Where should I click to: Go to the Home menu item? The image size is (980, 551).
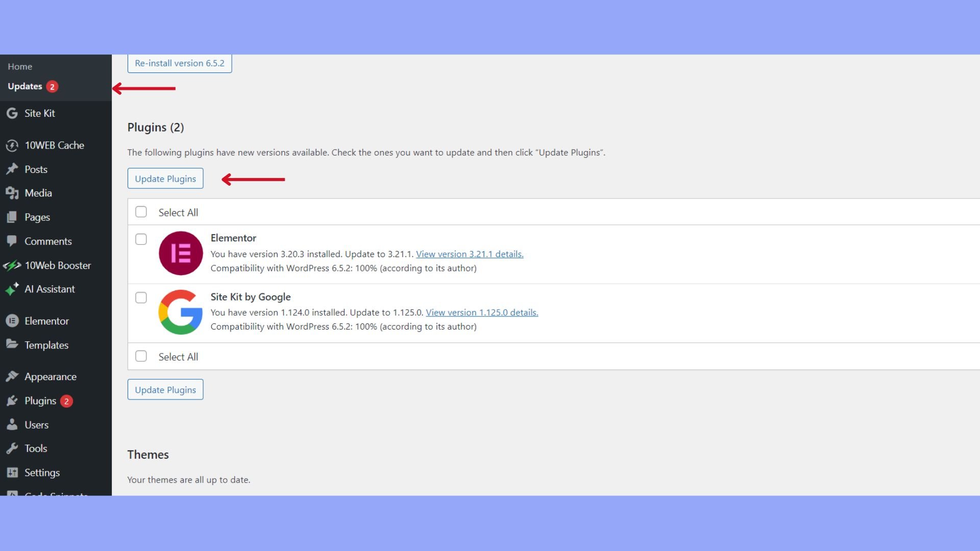[20, 66]
